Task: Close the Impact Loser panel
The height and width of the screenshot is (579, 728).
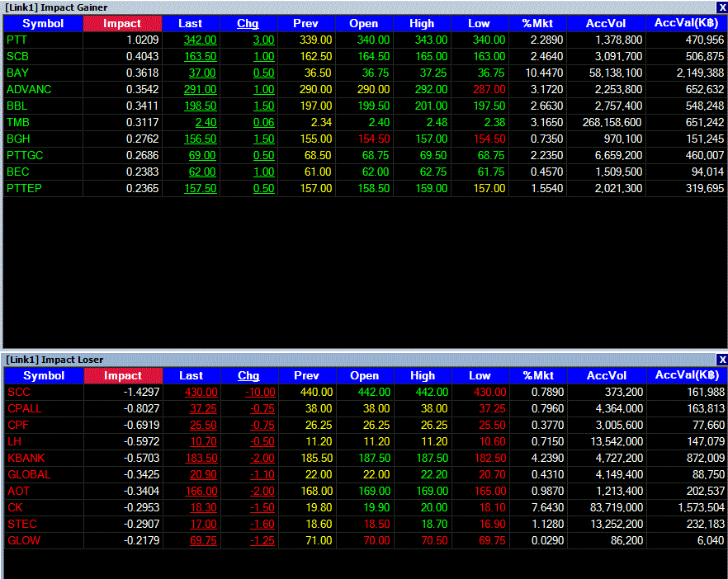Action: pyautogui.click(x=722, y=360)
